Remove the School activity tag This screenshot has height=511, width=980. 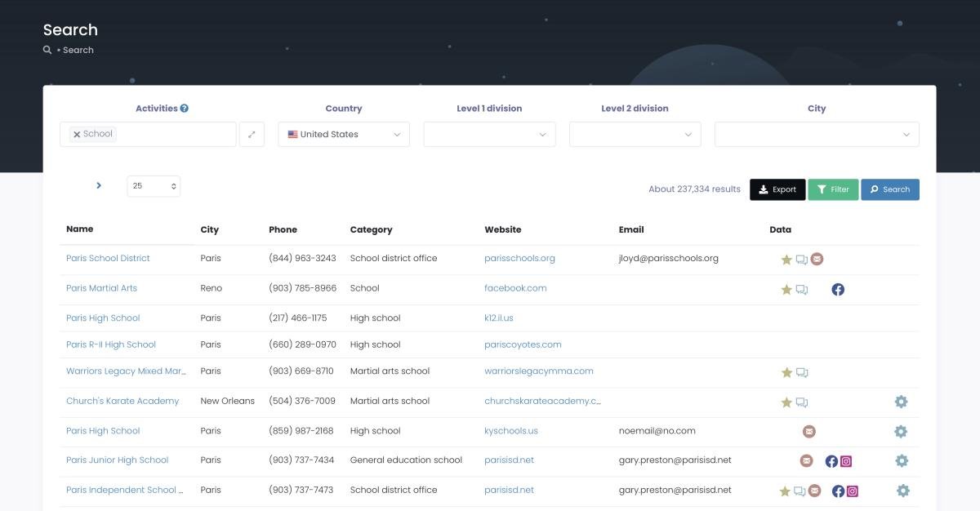point(77,135)
